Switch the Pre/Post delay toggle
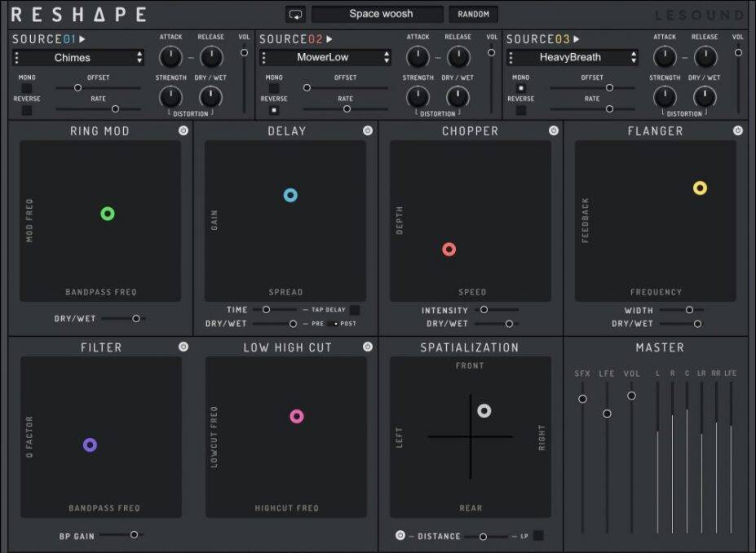This screenshot has height=553, width=756. [x=333, y=324]
